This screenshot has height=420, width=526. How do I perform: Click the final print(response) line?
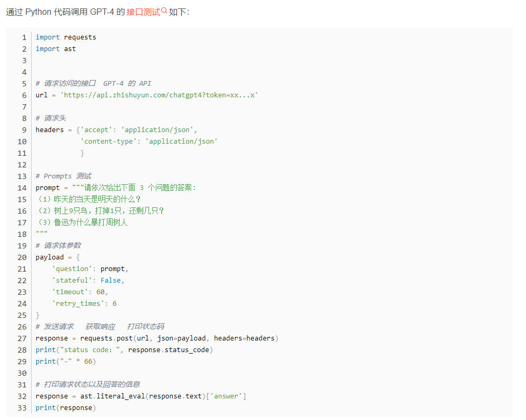click(66, 408)
